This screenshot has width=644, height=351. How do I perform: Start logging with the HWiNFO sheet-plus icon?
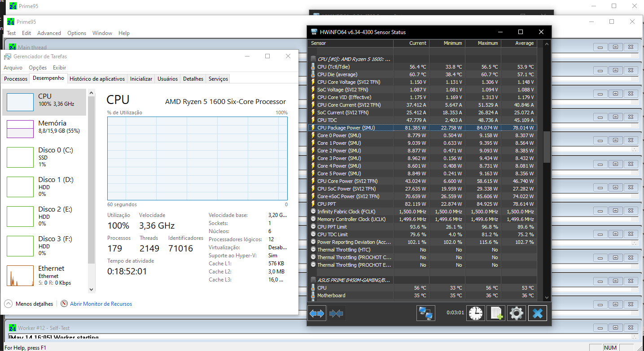coord(496,313)
